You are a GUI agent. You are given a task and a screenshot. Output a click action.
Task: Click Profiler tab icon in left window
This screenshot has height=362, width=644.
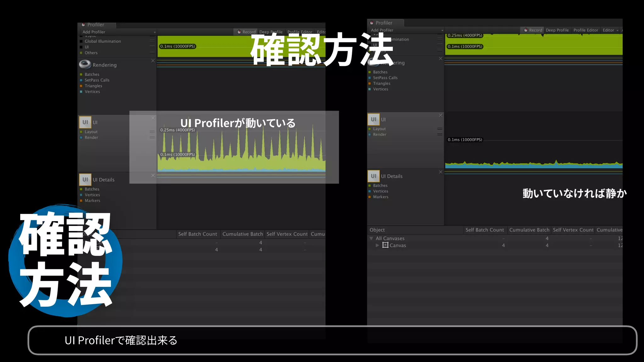[83, 25]
